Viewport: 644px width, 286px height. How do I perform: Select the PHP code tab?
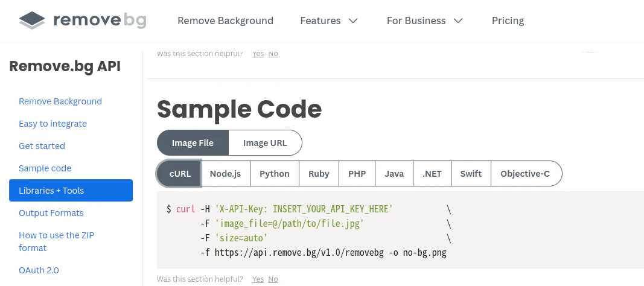357,174
